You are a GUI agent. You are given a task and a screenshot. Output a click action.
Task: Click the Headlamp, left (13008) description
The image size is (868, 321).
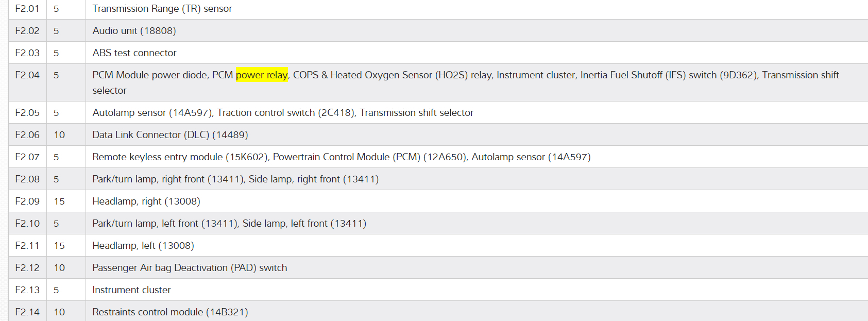click(143, 246)
